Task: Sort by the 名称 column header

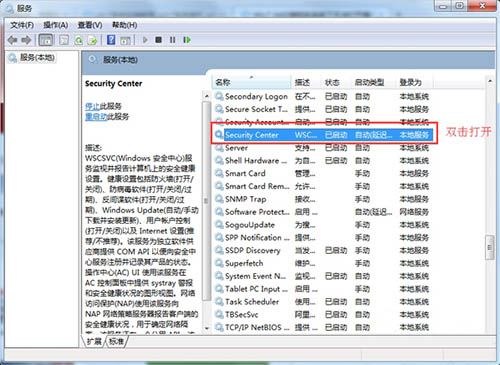Action: tap(251, 82)
